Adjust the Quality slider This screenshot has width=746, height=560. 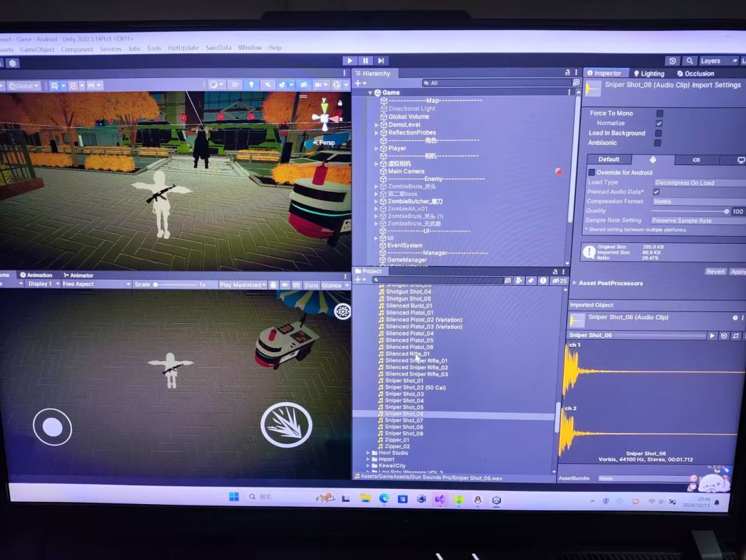pos(689,211)
